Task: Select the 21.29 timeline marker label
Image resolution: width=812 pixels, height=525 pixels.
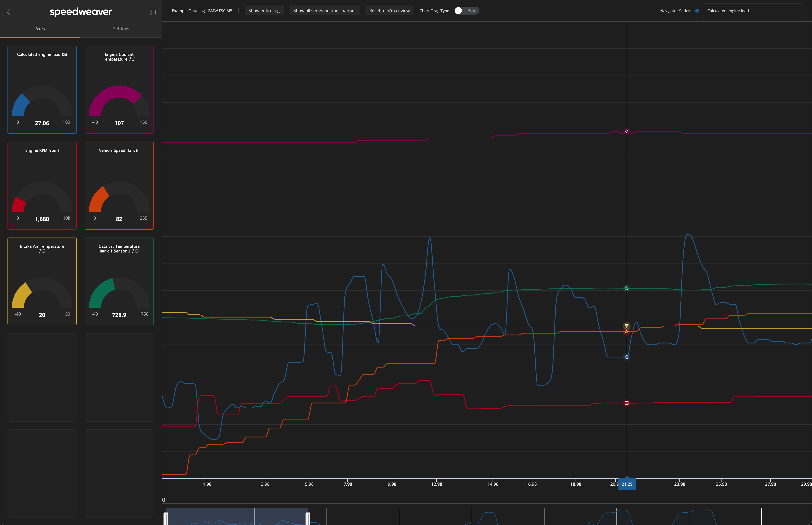Action: tap(627, 484)
